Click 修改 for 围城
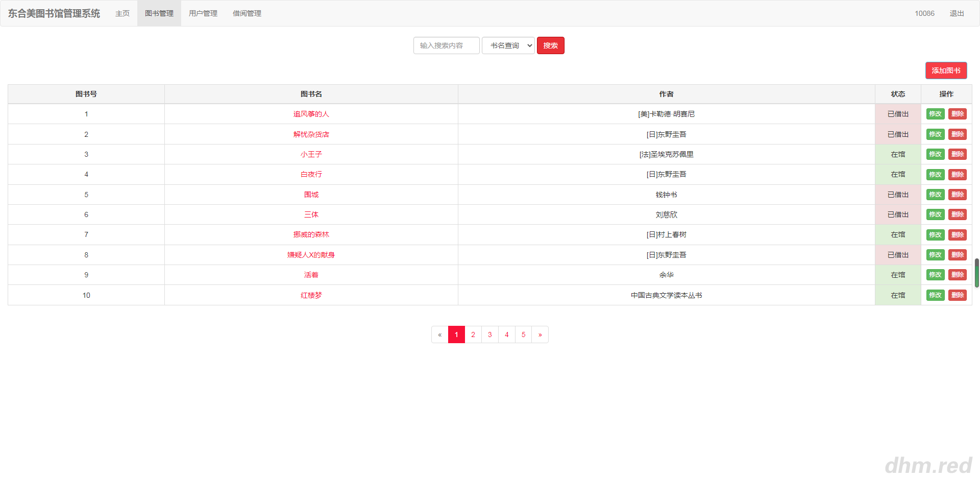Image resolution: width=980 pixels, height=478 pixels. (936, 195)
